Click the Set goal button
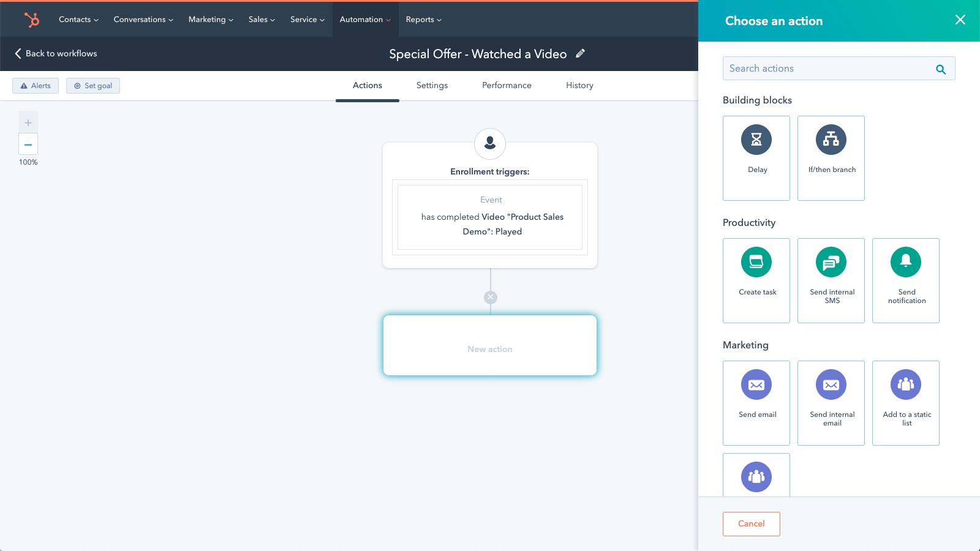The image size is (980, 551). pyautogui.click(x=93, y=85)
